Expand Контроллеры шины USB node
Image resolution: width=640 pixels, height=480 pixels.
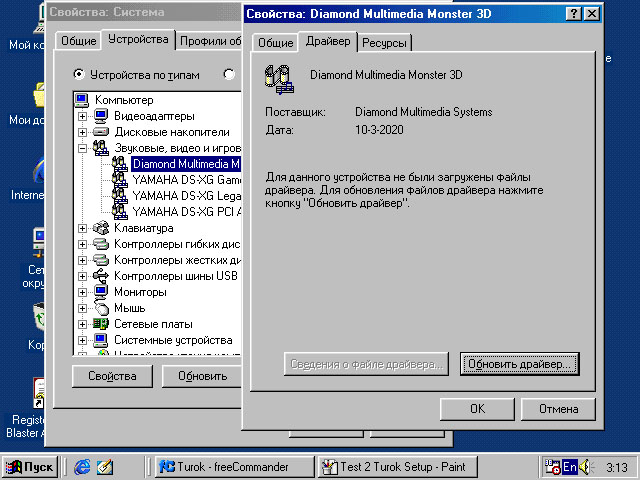[82, 276]
